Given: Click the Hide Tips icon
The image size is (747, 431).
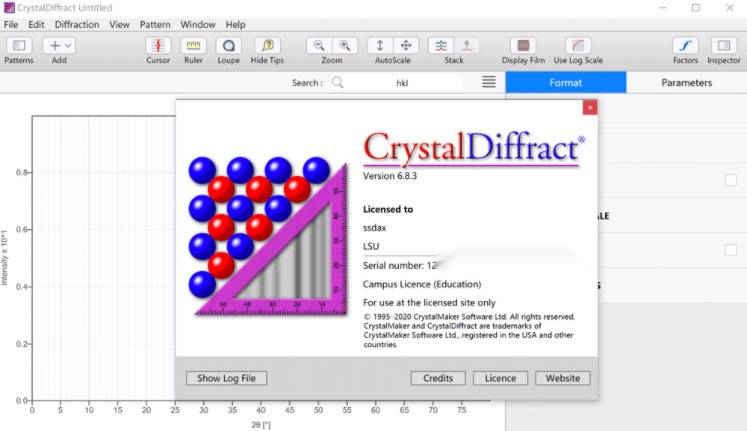Looking at the screenshot, I should pos(267,46).
